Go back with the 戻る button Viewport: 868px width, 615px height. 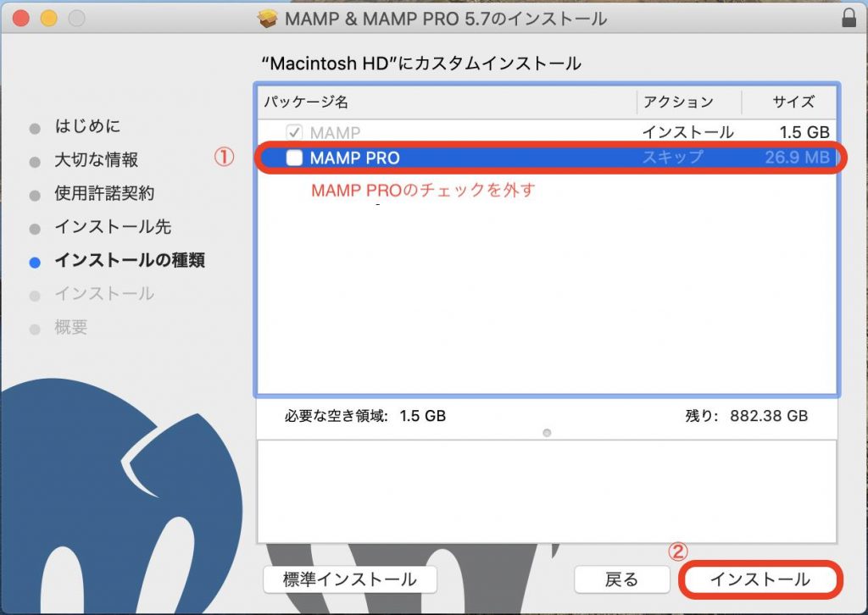pyautogui.click(x=621, y=579)
